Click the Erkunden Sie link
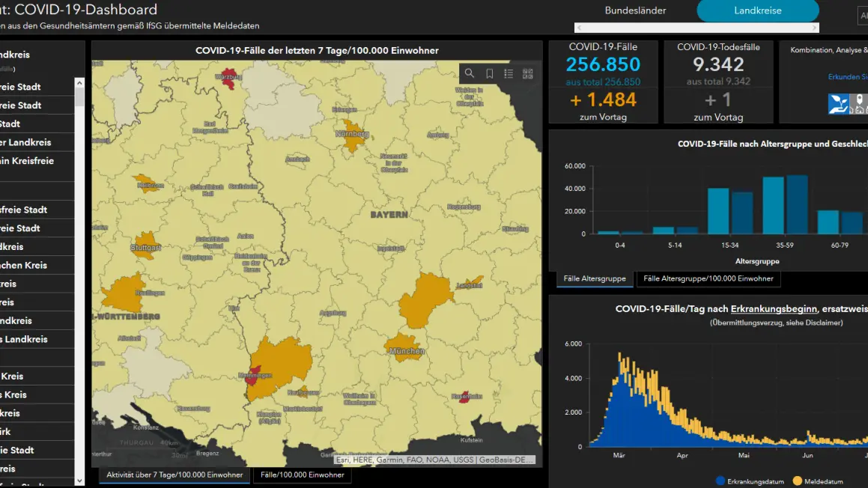Viewport: 868px width, 488px height. pos(847,77)
